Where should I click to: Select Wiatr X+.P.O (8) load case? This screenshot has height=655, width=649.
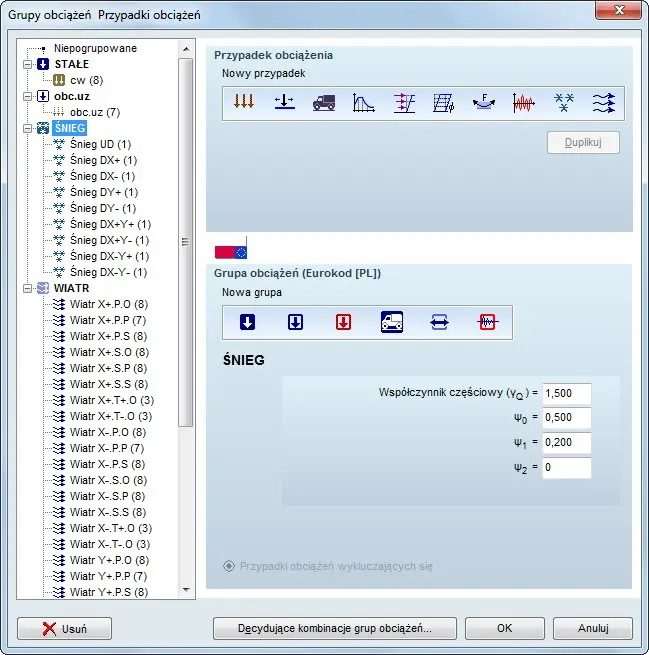[108, 304]
